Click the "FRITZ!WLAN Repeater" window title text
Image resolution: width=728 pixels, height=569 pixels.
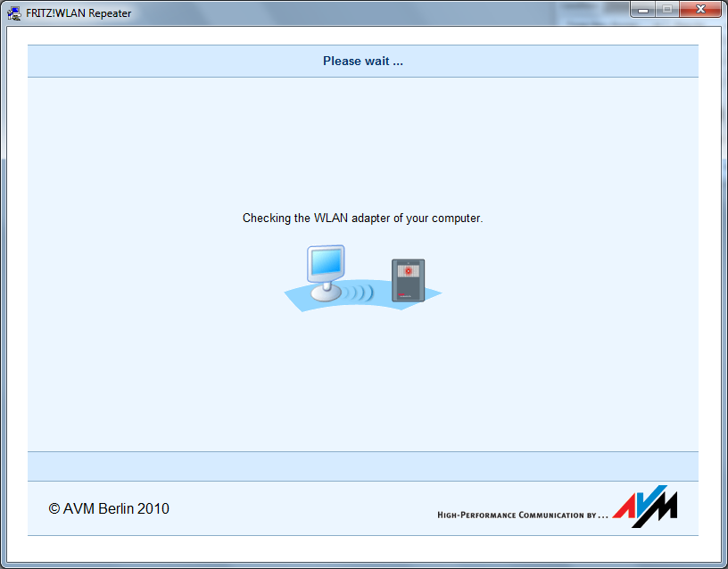click(x=79, y=13)
